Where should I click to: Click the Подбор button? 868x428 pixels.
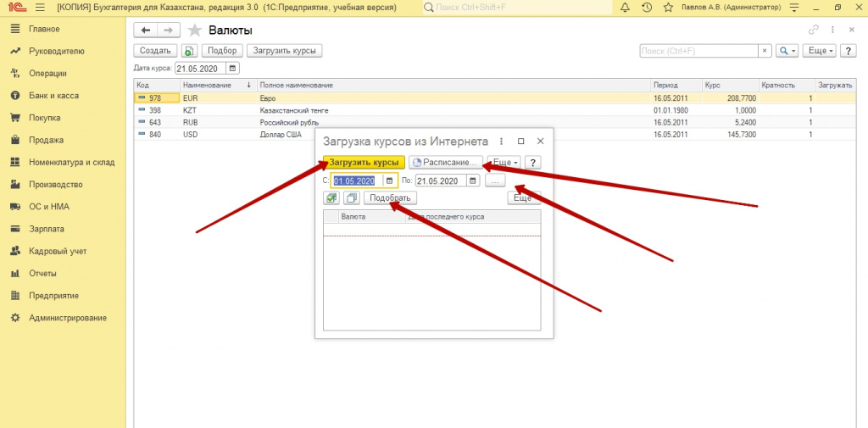(x=222, y=51)
